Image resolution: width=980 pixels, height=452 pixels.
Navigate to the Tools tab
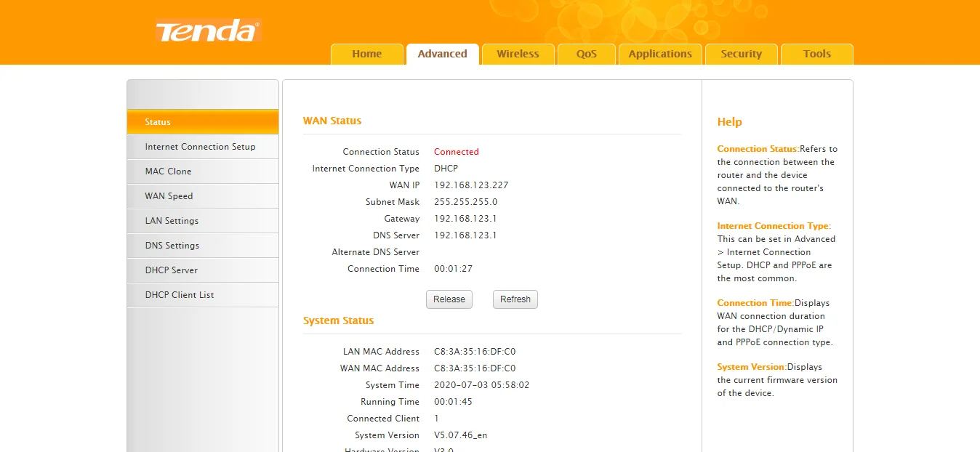(x=816, y=54)
